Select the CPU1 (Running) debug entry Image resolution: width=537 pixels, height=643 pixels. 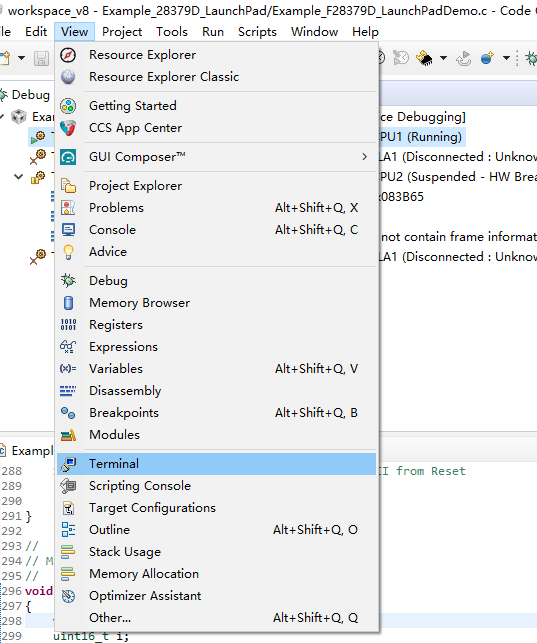421,137
